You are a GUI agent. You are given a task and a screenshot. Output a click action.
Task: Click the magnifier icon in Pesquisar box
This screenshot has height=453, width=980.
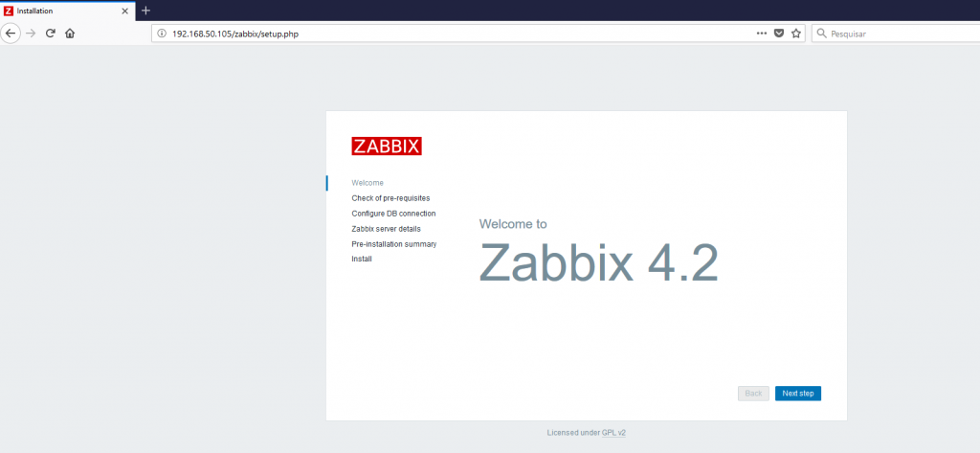tap(821, 34)
